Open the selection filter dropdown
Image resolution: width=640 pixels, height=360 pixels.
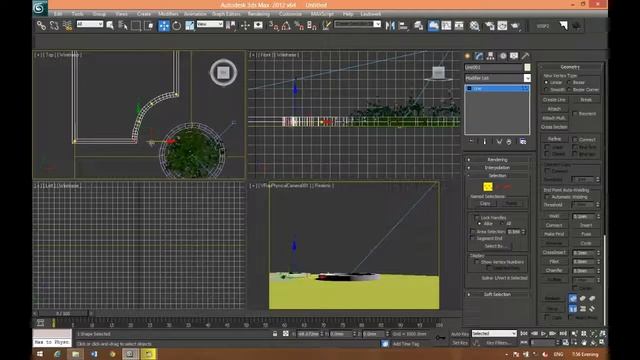pyautogui.click(x=89, y=24)
